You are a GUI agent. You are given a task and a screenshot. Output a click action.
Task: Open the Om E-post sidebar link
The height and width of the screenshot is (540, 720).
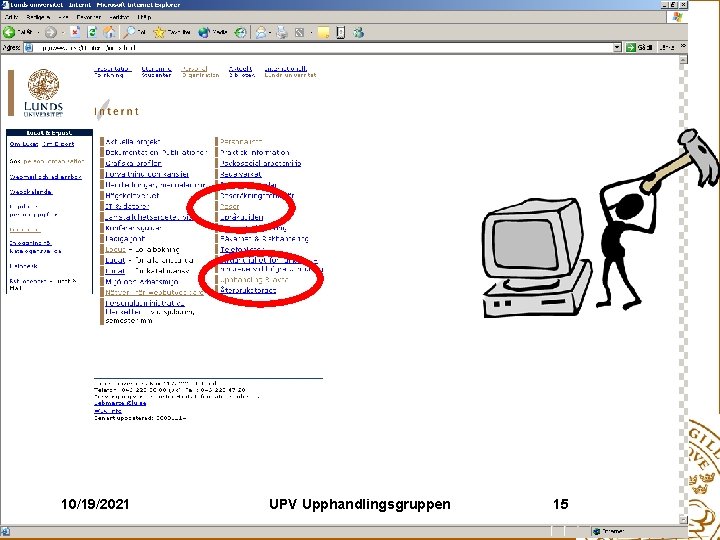point(58,144)
